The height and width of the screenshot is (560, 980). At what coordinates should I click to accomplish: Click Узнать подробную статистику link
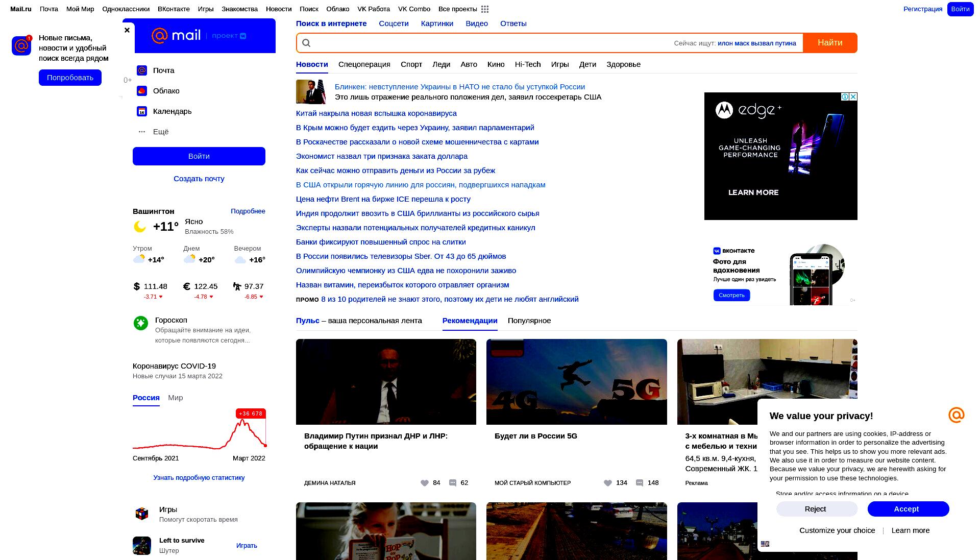[199, 478]
